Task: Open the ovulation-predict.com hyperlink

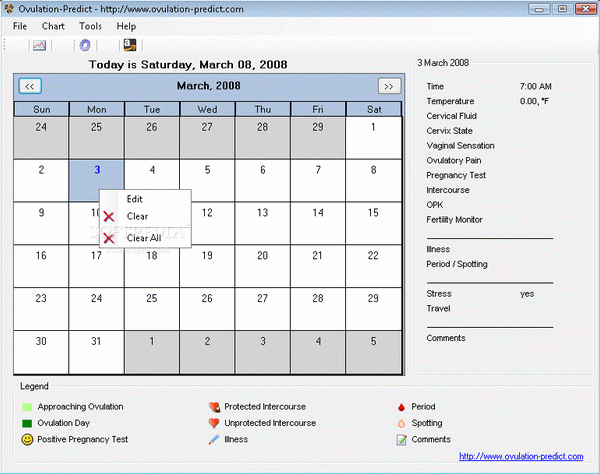Action: coord(521,456)
